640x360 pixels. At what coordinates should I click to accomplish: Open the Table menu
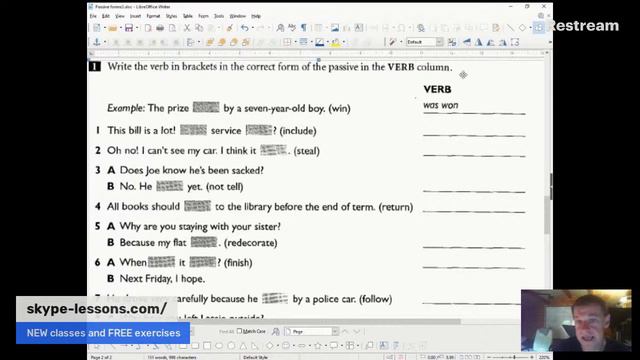point(187,16)
